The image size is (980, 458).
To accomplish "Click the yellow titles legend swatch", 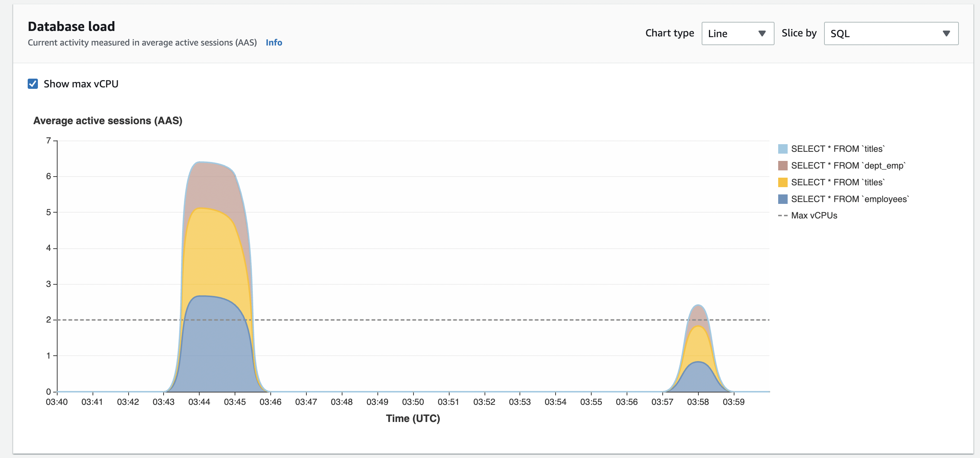I will pyautogui.click(x=782, y=182).
